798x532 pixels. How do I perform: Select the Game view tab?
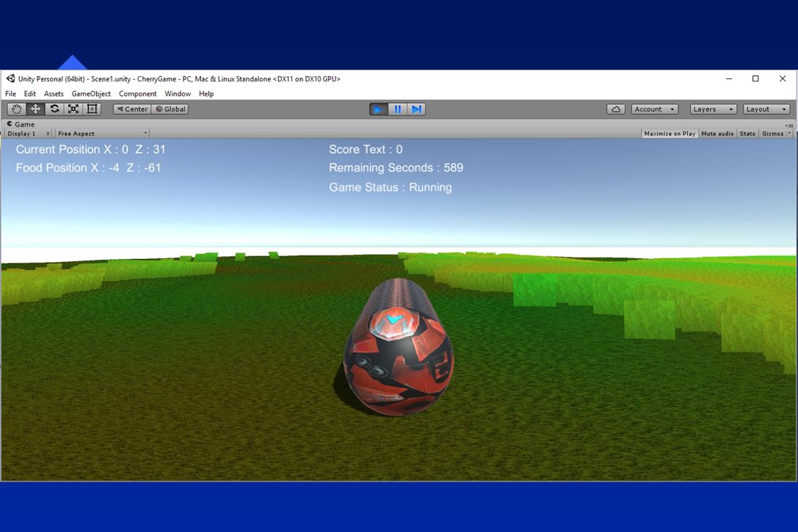(x=21, y=124)
